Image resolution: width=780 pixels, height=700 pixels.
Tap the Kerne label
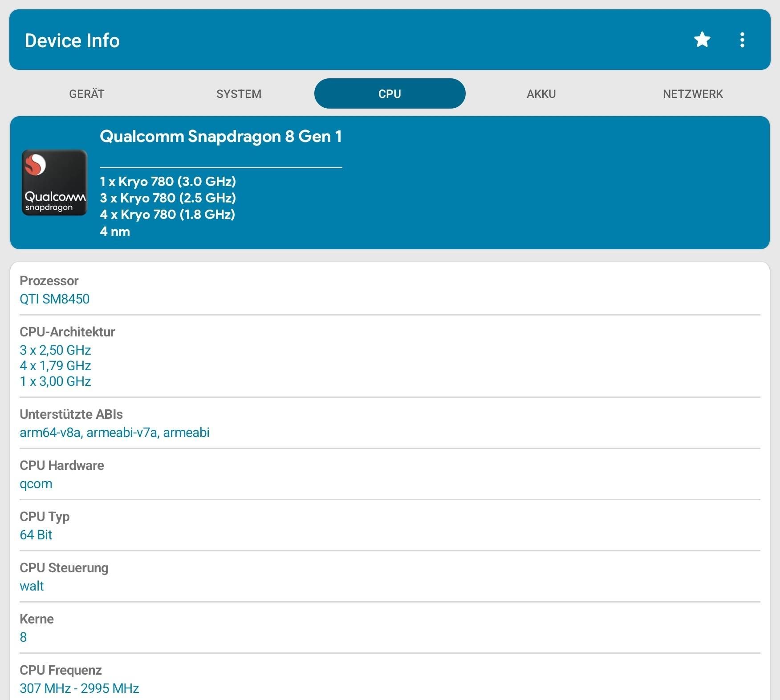37,619
